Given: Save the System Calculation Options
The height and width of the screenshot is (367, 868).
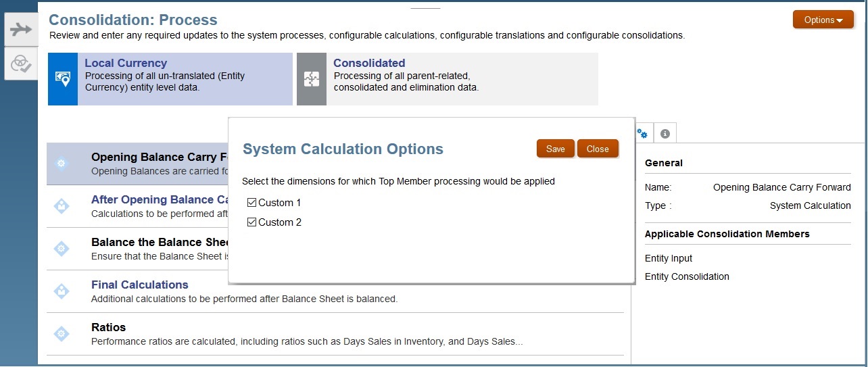Looking at the screenshot, I should pos(555,149).
